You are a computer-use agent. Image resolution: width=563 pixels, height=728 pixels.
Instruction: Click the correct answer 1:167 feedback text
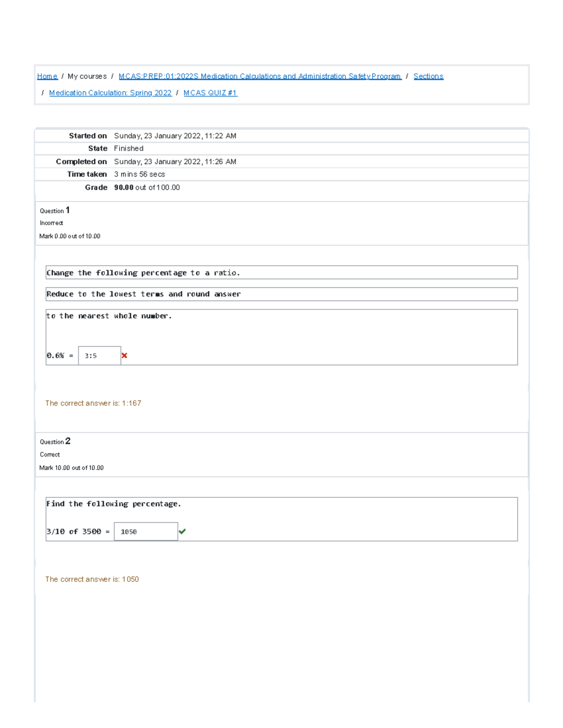93,403
